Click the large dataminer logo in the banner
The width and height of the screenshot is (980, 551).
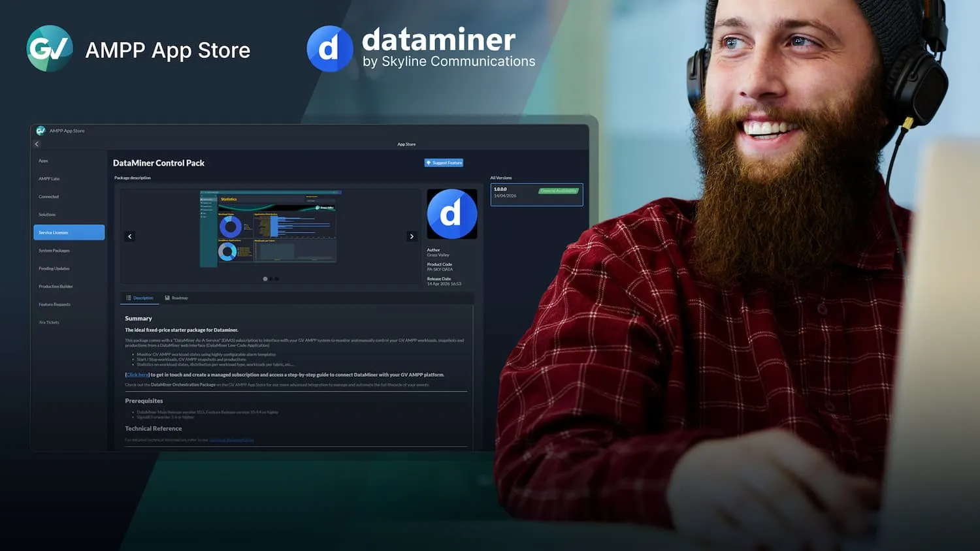click(x=421, y=48)
